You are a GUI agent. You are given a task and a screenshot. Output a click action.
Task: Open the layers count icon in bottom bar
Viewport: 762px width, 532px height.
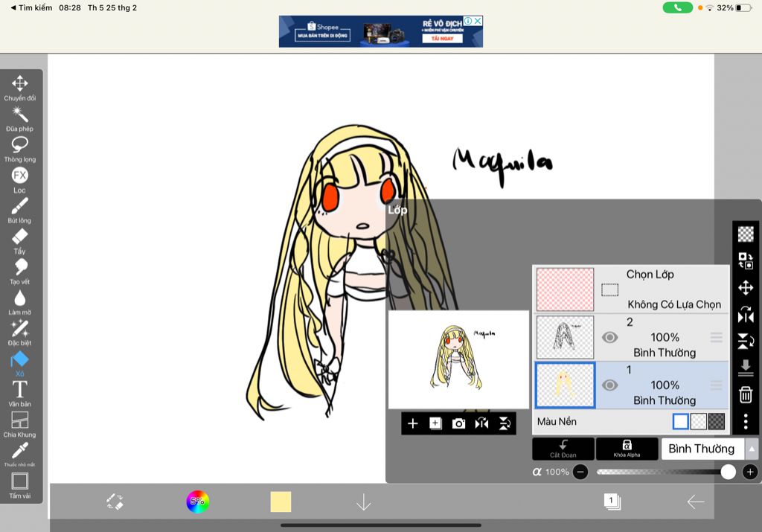[612, 501]
